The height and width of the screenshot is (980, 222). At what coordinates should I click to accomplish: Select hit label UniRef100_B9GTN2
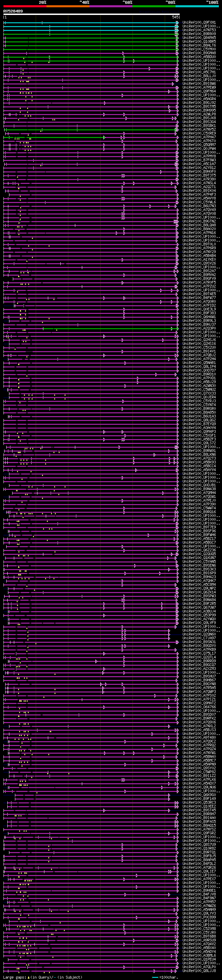pos(199,221)
